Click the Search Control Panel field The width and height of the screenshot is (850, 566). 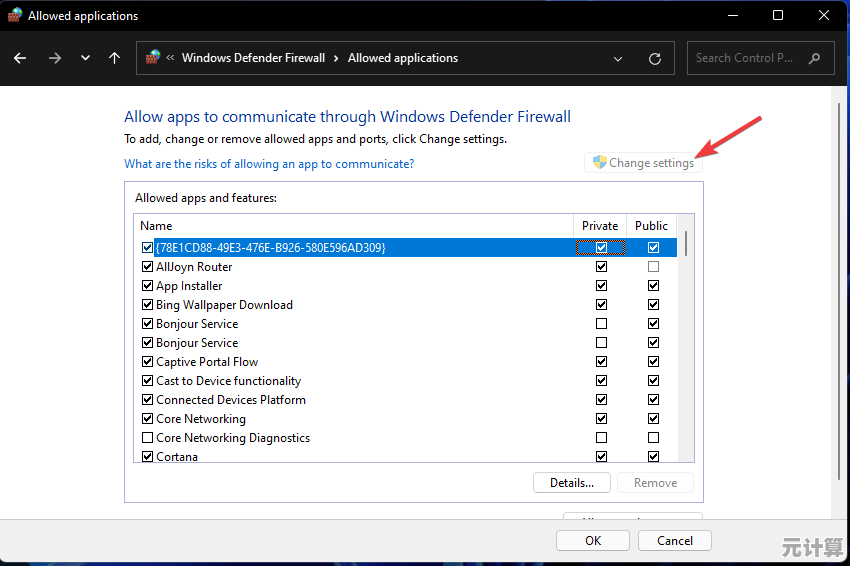(x=750, y=58)
